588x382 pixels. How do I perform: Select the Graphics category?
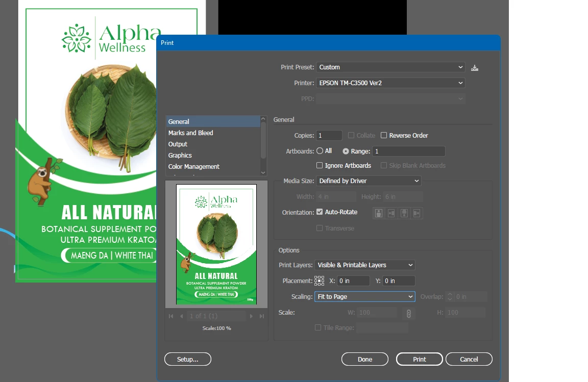[213, 155]
